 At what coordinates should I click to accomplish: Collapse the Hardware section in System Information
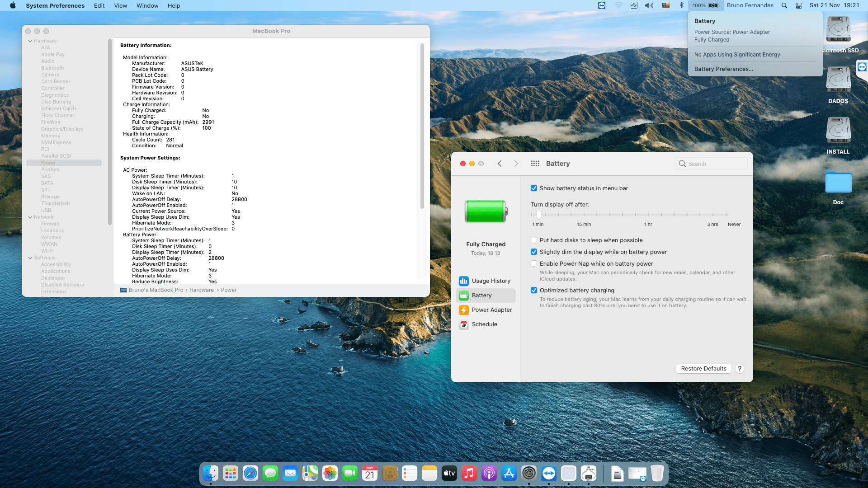click(31, 40)
